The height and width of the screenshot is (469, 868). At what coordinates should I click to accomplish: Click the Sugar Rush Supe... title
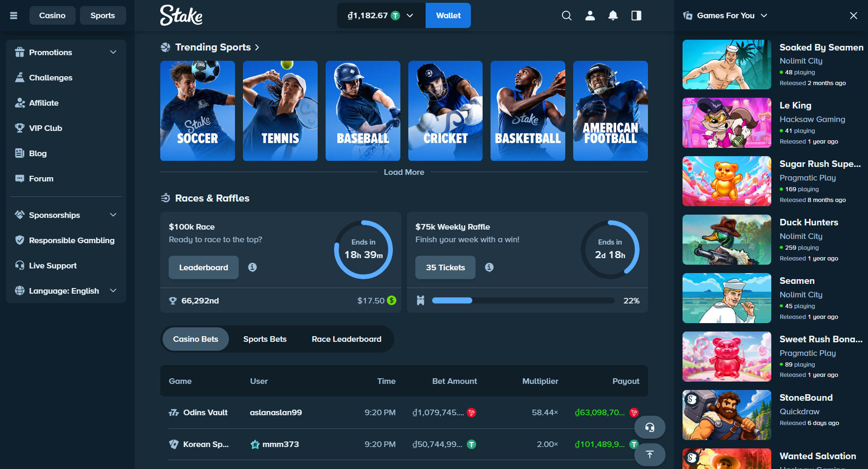pyautogui.click(x=820, y=164)
